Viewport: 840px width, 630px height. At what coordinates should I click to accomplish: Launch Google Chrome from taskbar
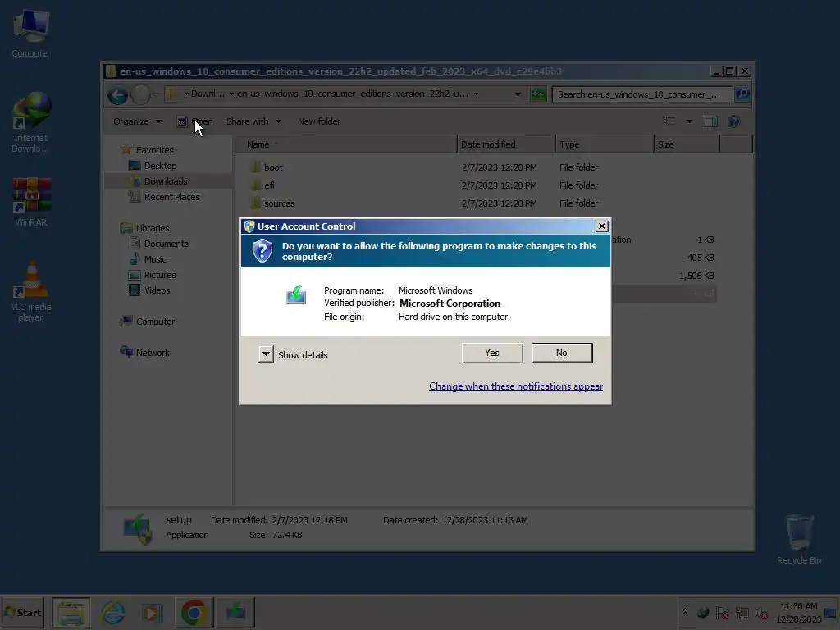pos(194,612)
